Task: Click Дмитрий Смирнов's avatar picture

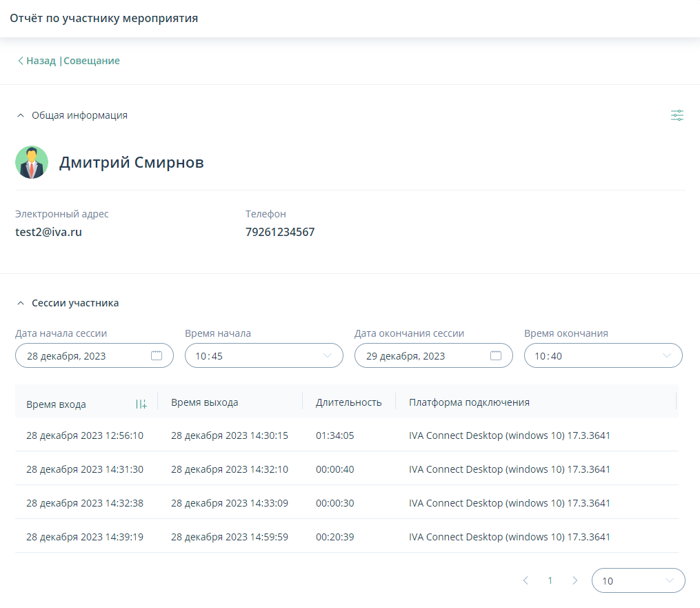Action: (x=32, y=163)
